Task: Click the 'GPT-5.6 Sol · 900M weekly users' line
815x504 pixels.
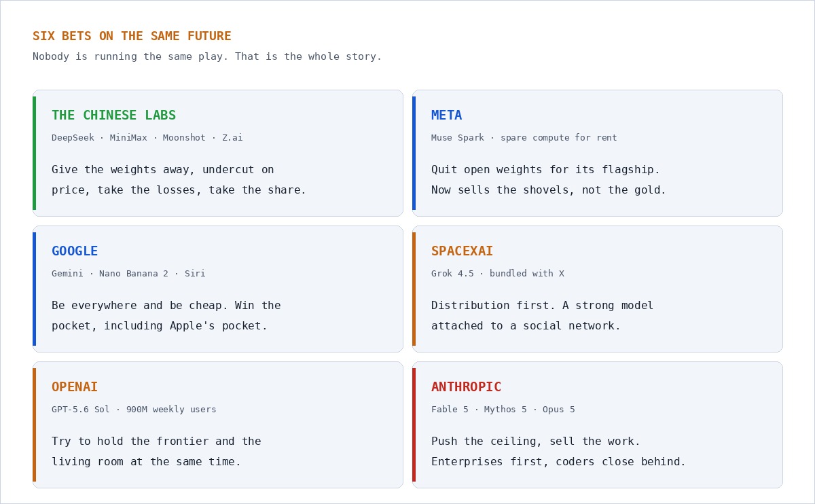Action: 134,410
